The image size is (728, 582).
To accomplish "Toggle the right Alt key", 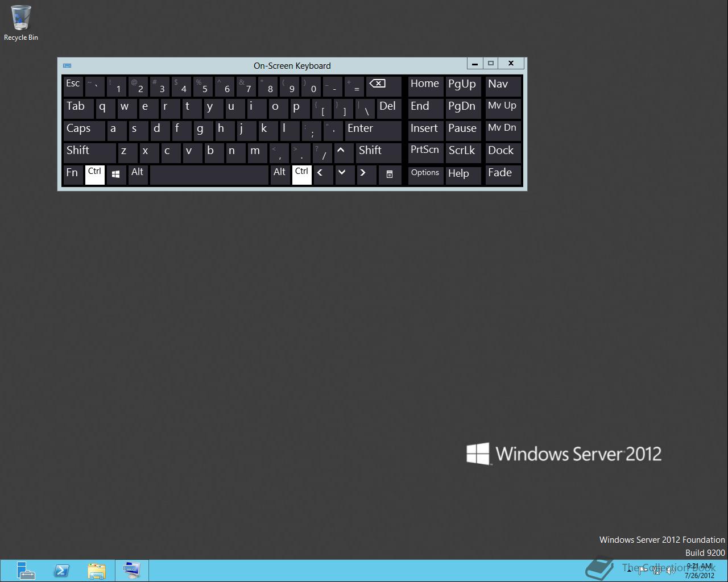I will (x=280, y=175).
